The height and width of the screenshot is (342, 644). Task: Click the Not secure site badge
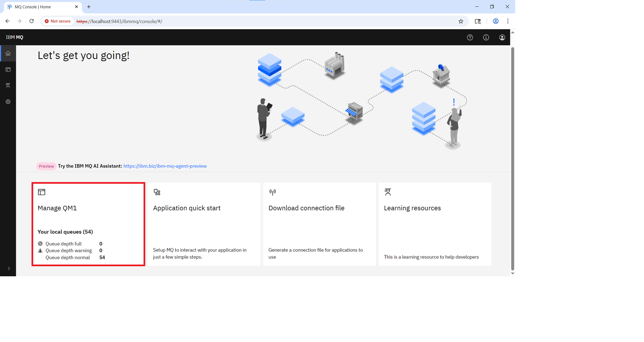[x=58, y=21]
